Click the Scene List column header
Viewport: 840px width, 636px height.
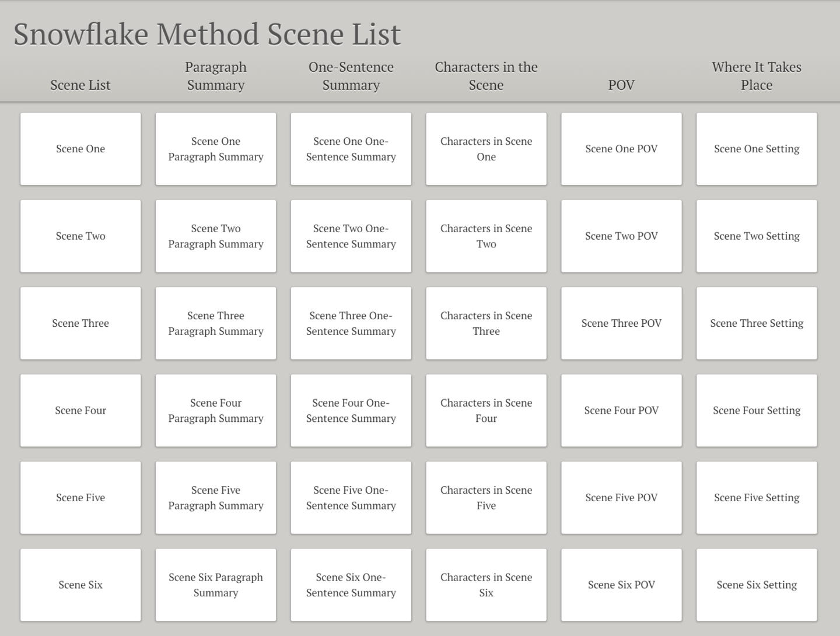pos(80,85)
